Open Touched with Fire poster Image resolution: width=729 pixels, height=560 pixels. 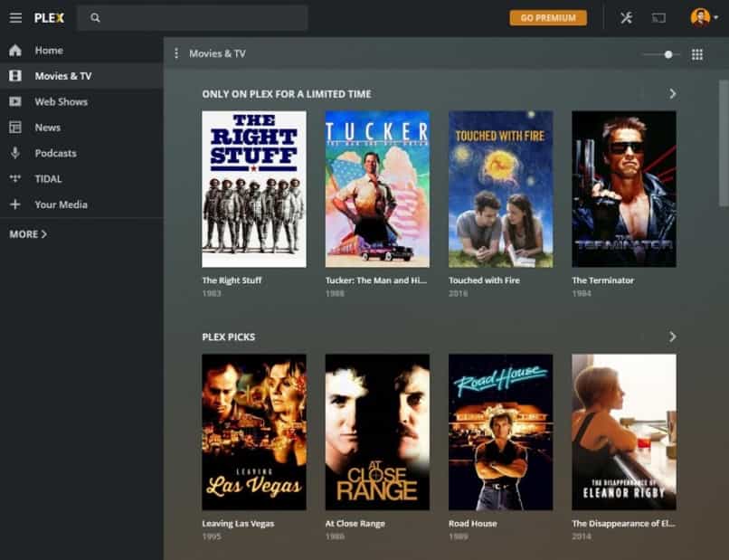(x=501, y=189)
